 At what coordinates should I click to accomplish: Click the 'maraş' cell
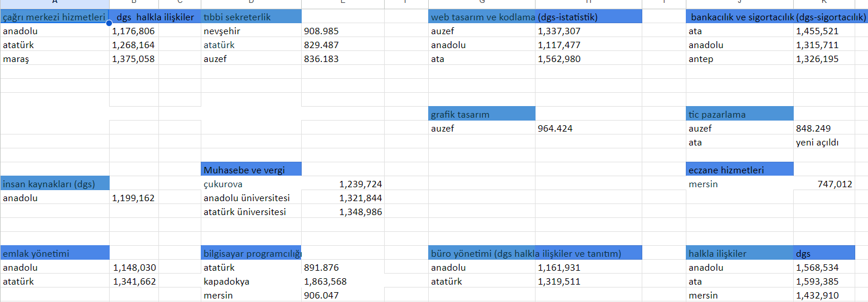tap(55, 59)
